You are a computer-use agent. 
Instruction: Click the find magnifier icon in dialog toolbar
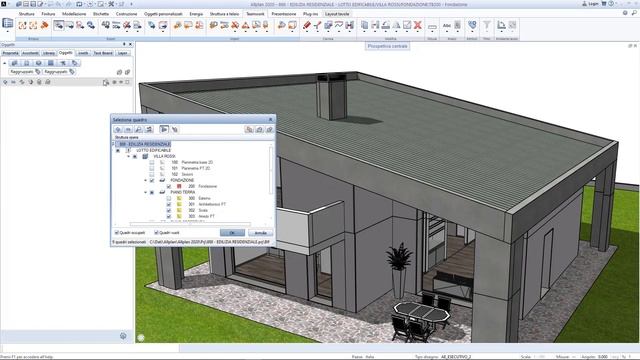(138, 129)
